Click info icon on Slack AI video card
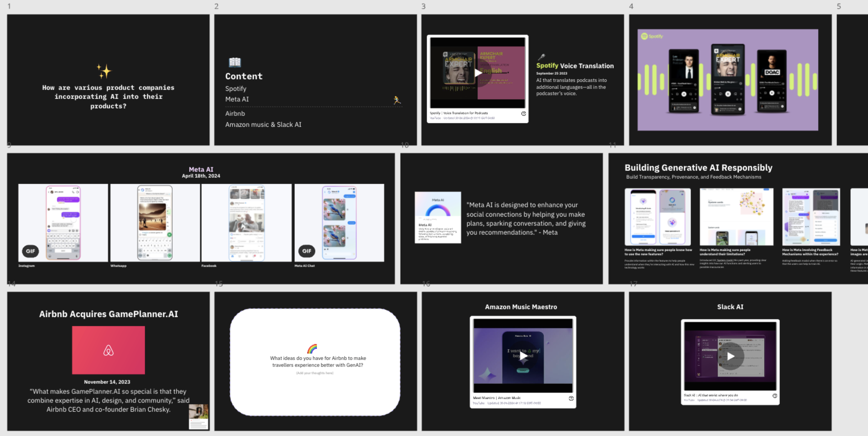This screenshot has height=436, width=868. [x=775, y=396]
